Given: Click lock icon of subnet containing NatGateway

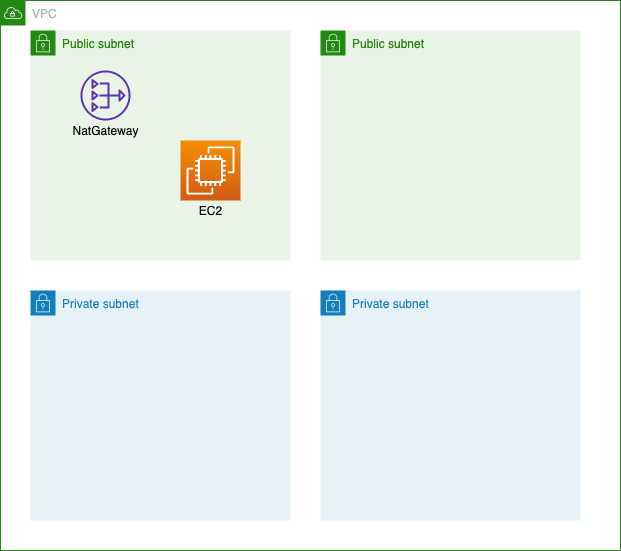Looking at the screenshot, I should coord(43,43).
